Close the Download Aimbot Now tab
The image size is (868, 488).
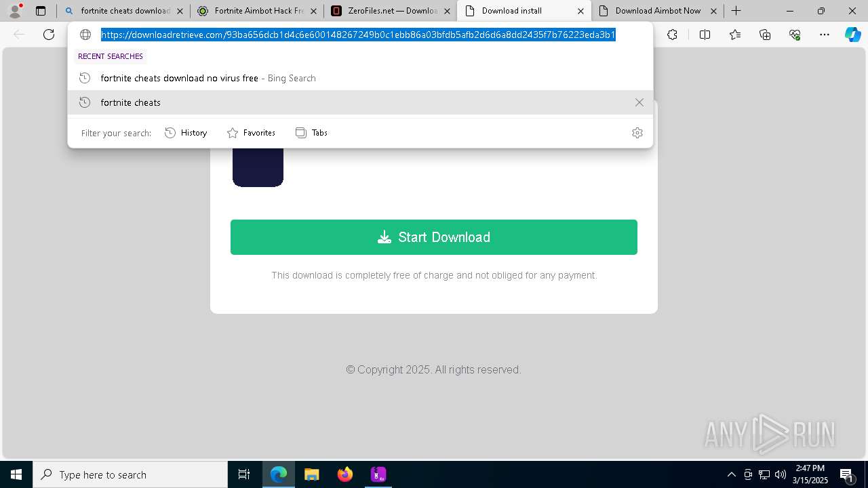click(713, 11)
